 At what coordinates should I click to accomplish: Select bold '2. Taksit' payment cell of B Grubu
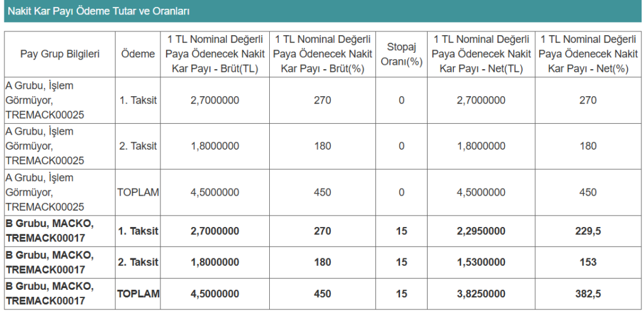pos(138,262)
